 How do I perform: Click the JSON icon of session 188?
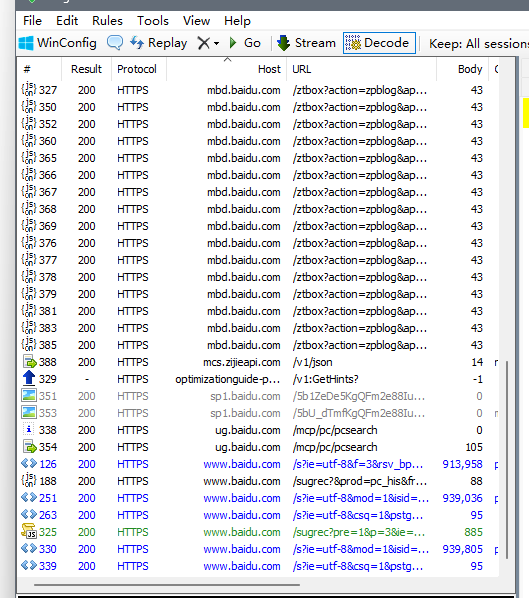pyautogui.click(x=29, y=481)
